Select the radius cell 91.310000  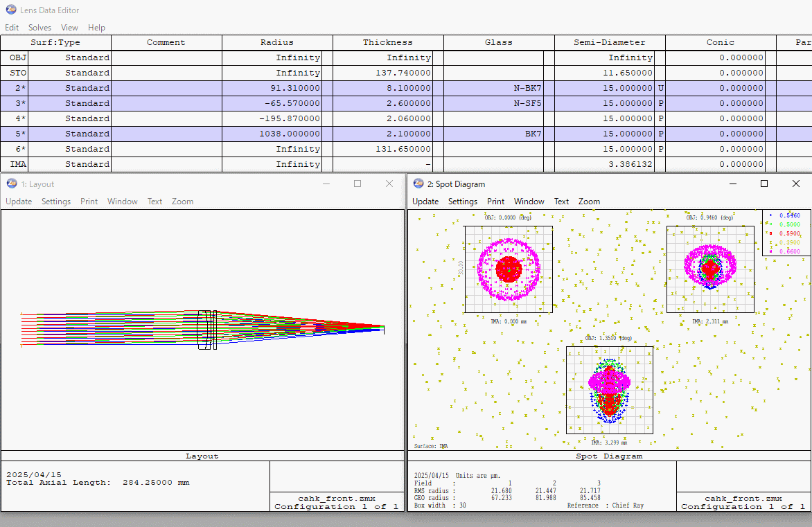tap(272, 88)
